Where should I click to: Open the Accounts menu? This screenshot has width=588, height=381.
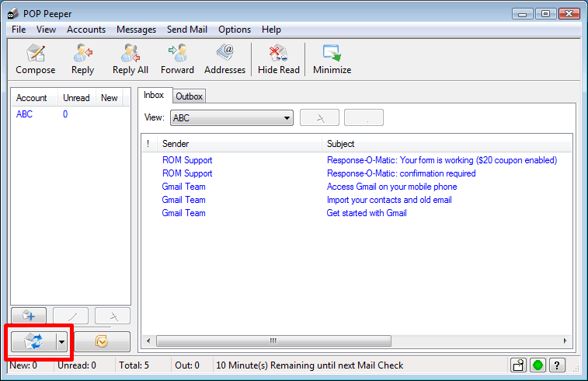click(86, 30)
